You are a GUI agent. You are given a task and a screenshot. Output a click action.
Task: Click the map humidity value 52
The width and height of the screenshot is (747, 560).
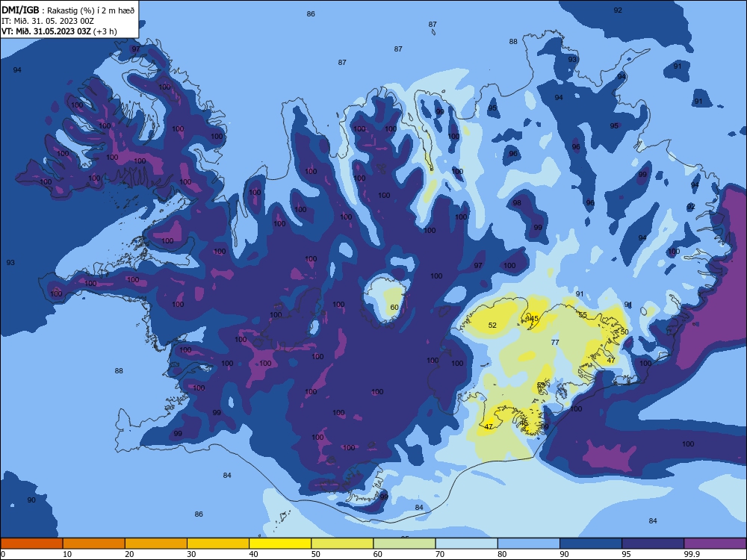492,326
